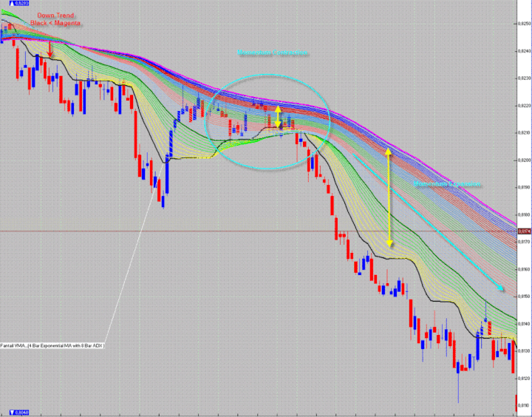This screenshot has height=417, width=532.
Task: Click the 0.8190 price axis label
Action: tap(524, 187)
